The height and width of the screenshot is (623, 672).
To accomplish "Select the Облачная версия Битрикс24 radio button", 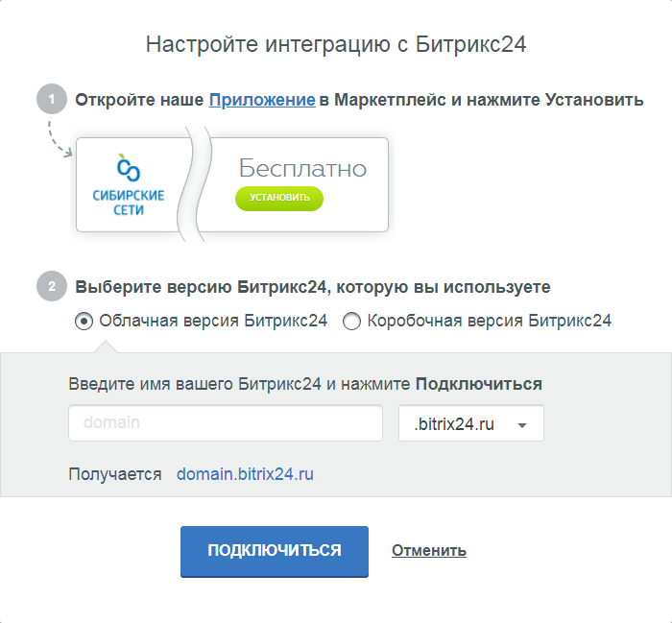I will tap(84, 322).
